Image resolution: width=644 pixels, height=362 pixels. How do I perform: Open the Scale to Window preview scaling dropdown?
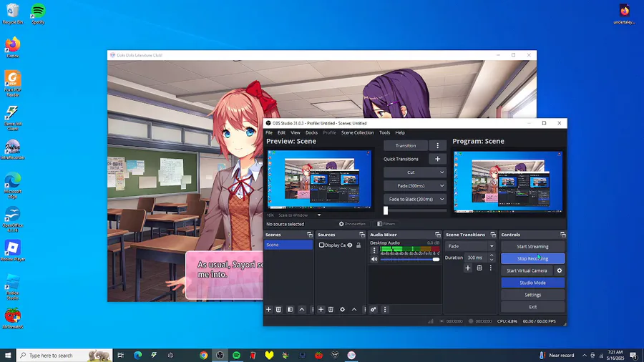pyautogui.click(x=299, y=215)
